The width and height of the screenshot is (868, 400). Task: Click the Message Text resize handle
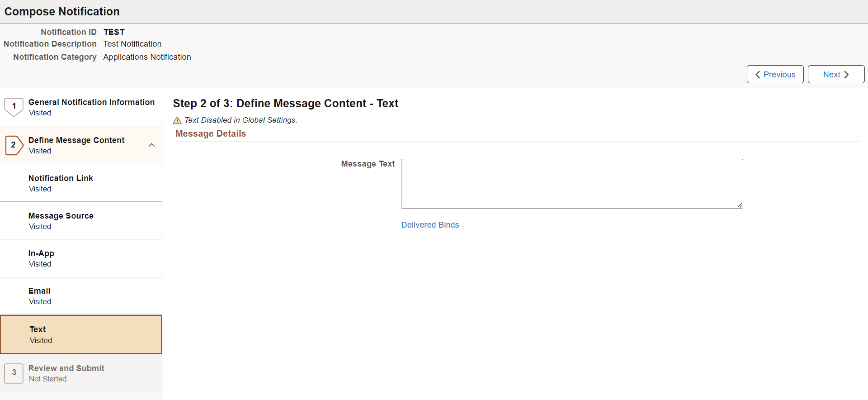(740, 205)
